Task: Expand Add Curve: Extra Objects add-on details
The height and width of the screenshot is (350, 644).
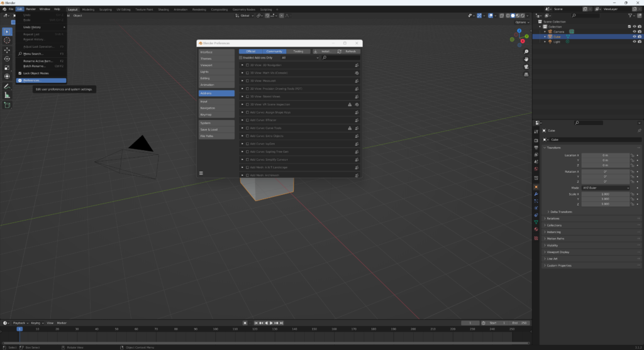Action: click(242, 136)
